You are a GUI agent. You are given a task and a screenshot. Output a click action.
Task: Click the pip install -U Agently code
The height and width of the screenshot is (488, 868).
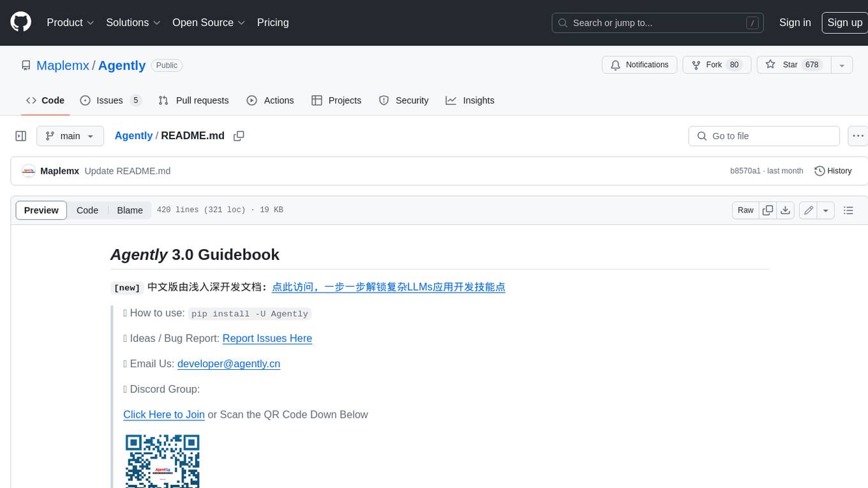[250, 314]
